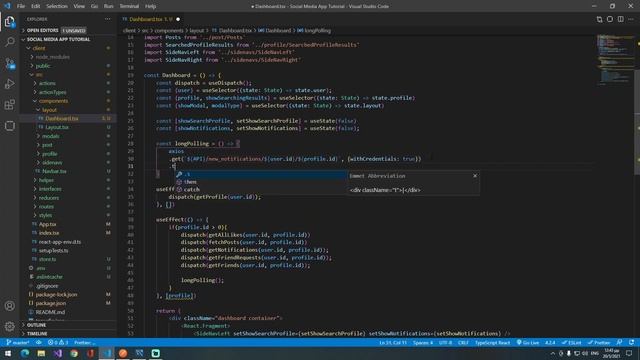Open the View menu
The image size is (640, 360).
(x=79, y=6)
